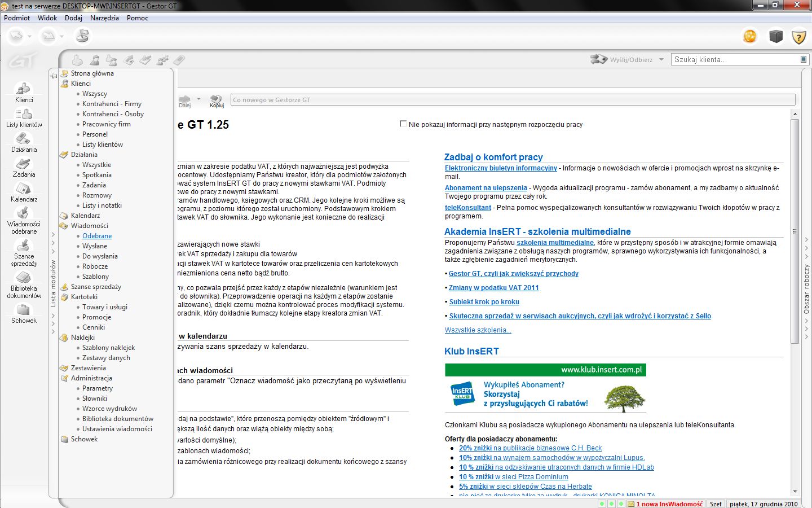
Task: Open Szanse sprzedaży sidebar module
Action: point(24,253)
